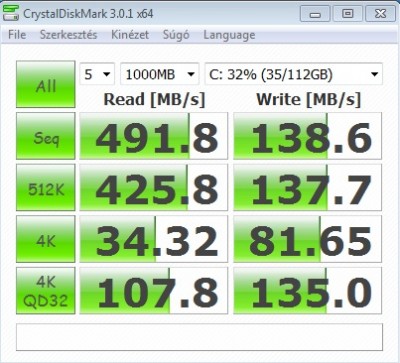Run all benchmarks with the All button
Image resolution: width=400 pixels, height=363 pixels.
pos(46,84)
